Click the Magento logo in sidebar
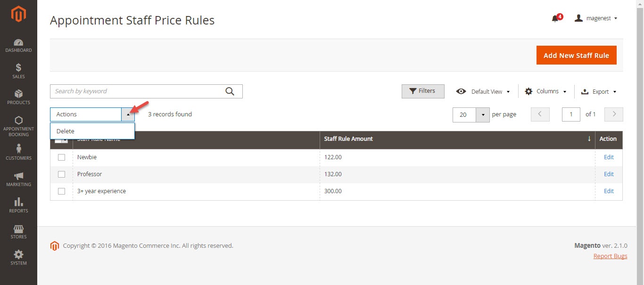 (x=18, y=15)
